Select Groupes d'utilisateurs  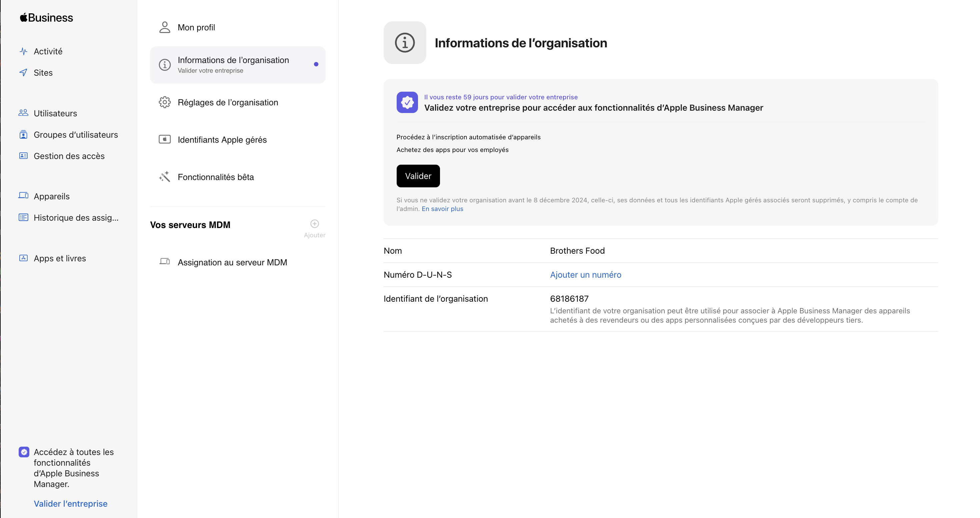76,135
